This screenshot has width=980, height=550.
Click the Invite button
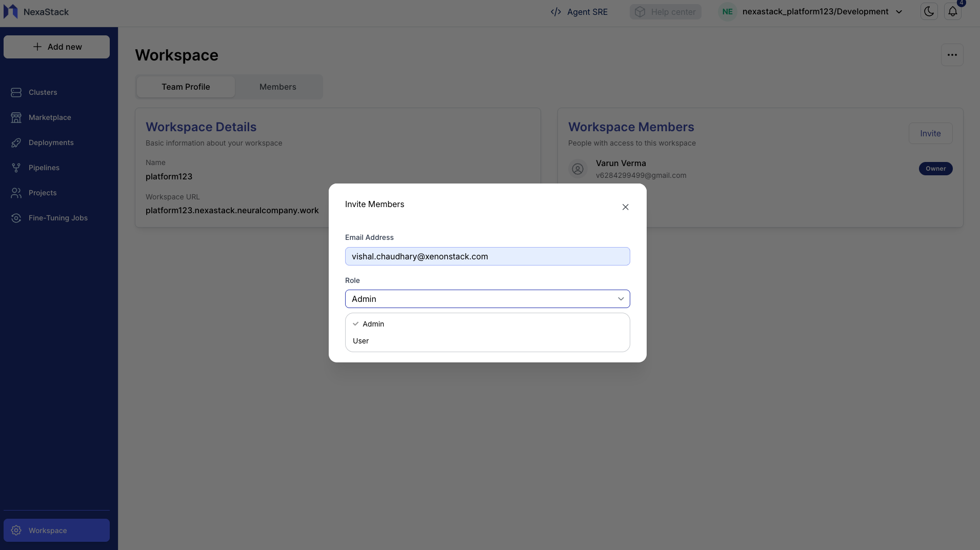pos(929,133)
